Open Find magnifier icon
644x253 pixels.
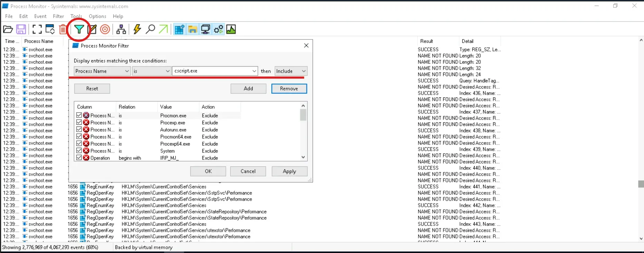(150, 29)
